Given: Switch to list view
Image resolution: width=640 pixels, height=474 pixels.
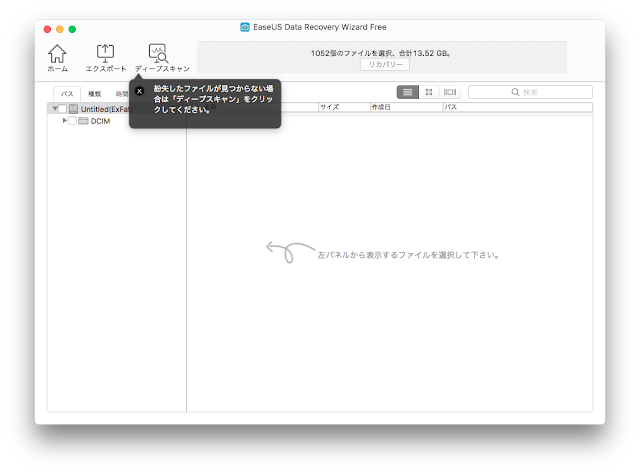Looking at the screenshot, I should point(407,92).
